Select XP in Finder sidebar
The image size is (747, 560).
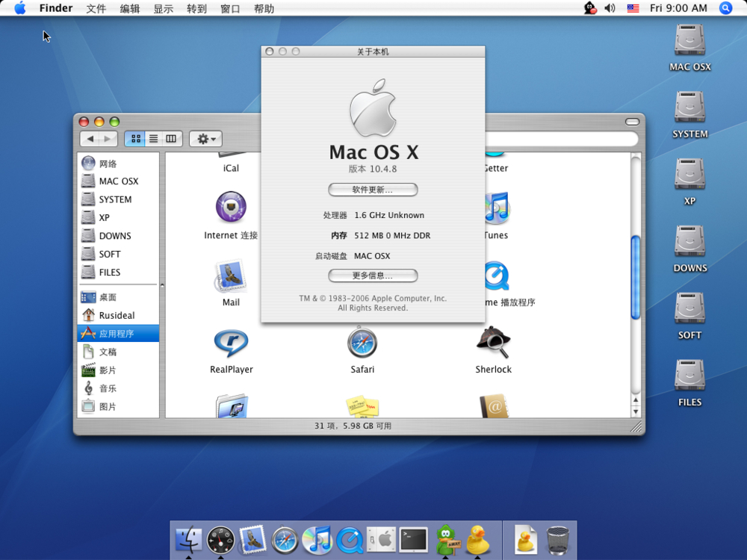pos(118,217)
